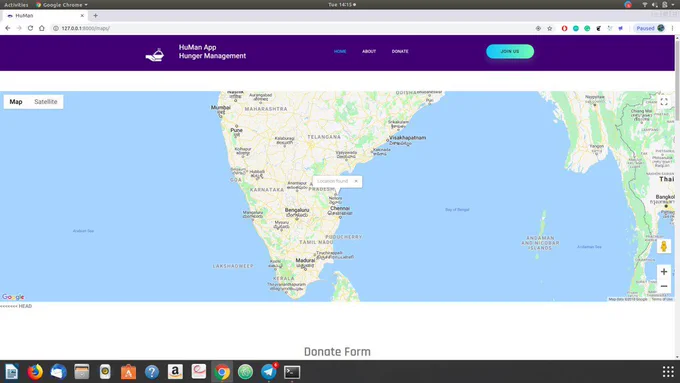Click the Visakhapatnam label on the map
The height and width of the screenshot is (383, 680).
click(408, 137)
